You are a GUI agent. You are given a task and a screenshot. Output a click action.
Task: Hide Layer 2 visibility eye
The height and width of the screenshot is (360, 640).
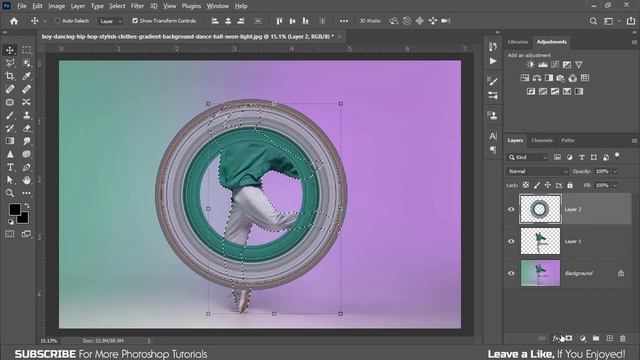pyautogui.click(x=511, y=209)
